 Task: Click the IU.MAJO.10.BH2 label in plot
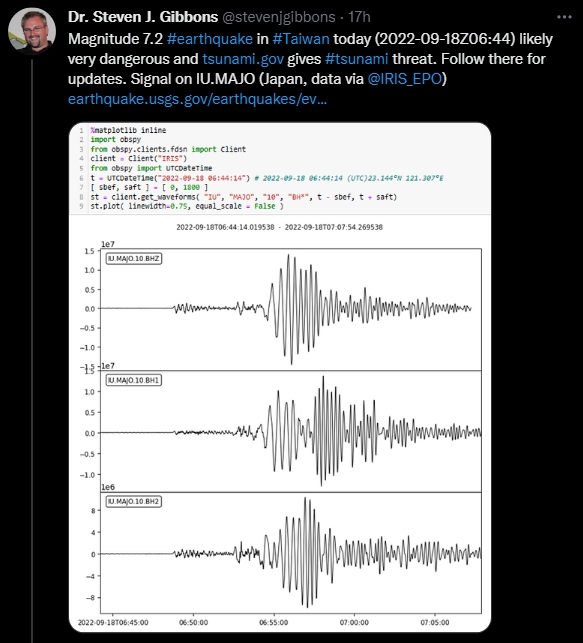click(134, 502)
